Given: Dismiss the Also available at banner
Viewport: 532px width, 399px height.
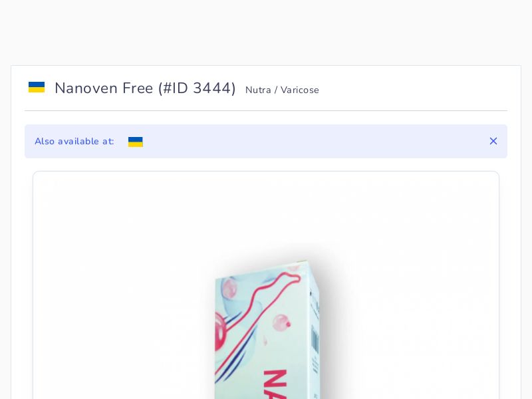Looking at the screenshot, I should 493,141.
